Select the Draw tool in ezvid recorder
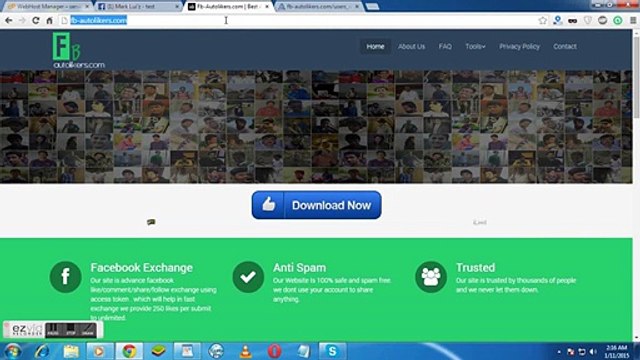640x360 pixels. (88, 330)
